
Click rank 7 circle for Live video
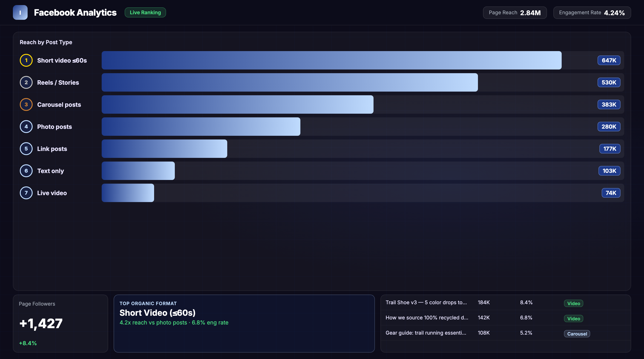[26, 193]
